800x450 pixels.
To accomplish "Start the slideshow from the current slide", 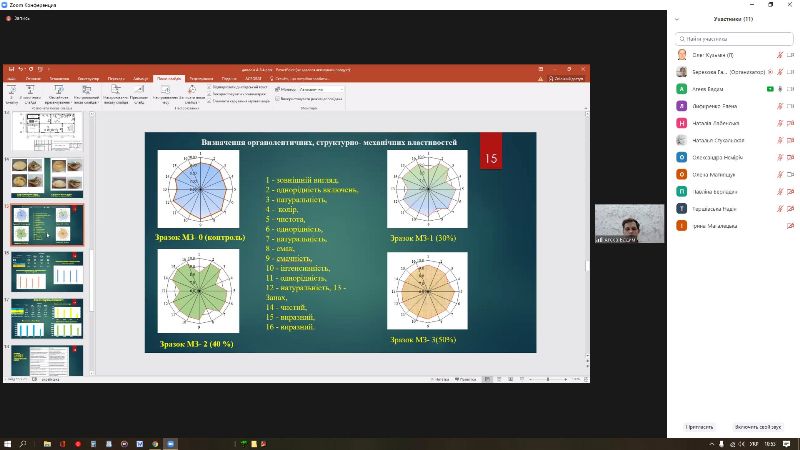I will click(x=30, y=94).
